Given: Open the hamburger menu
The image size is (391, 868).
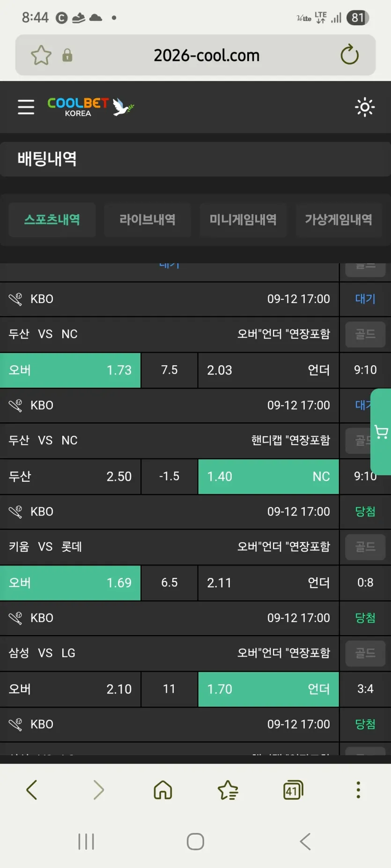Looking at the screenshot, I should point(26,107).
